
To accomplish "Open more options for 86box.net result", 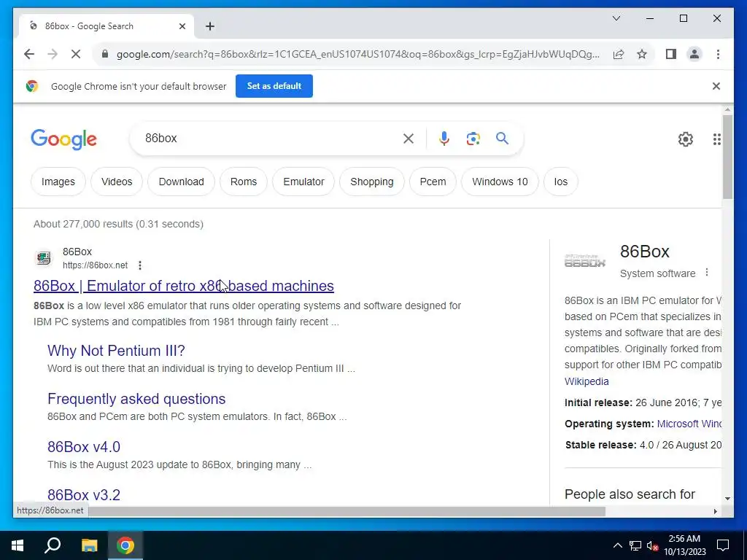I will click(x=139, y=265).
